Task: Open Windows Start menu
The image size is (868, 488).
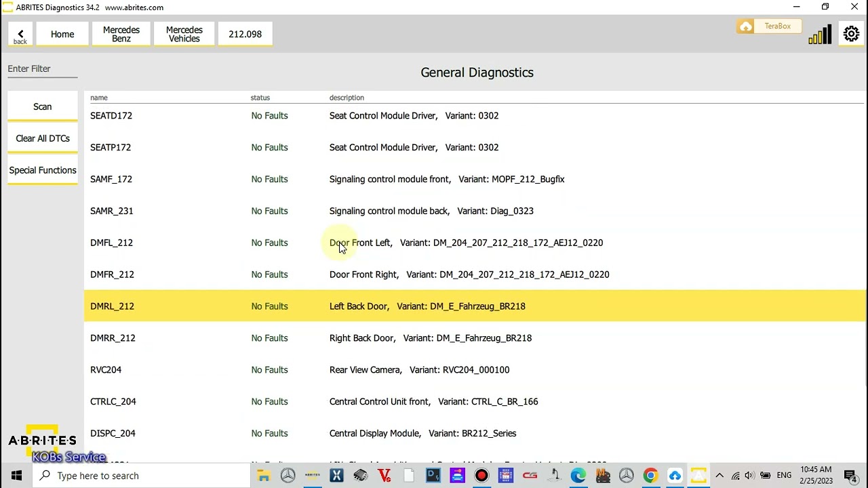Action: pos(16,476)
